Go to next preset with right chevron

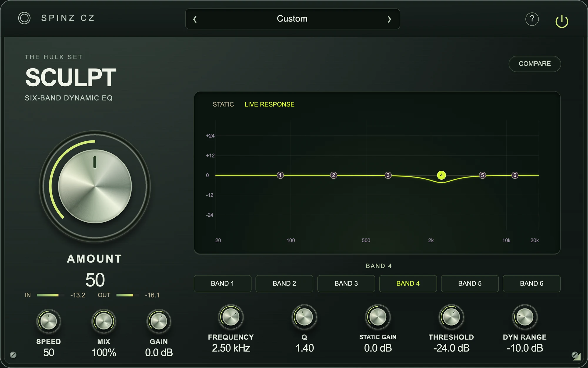389,19
